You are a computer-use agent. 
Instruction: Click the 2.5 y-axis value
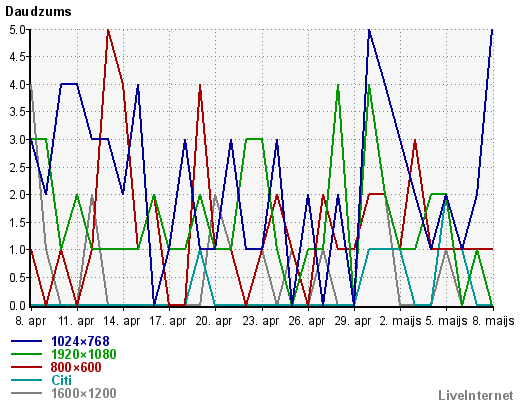18,168
